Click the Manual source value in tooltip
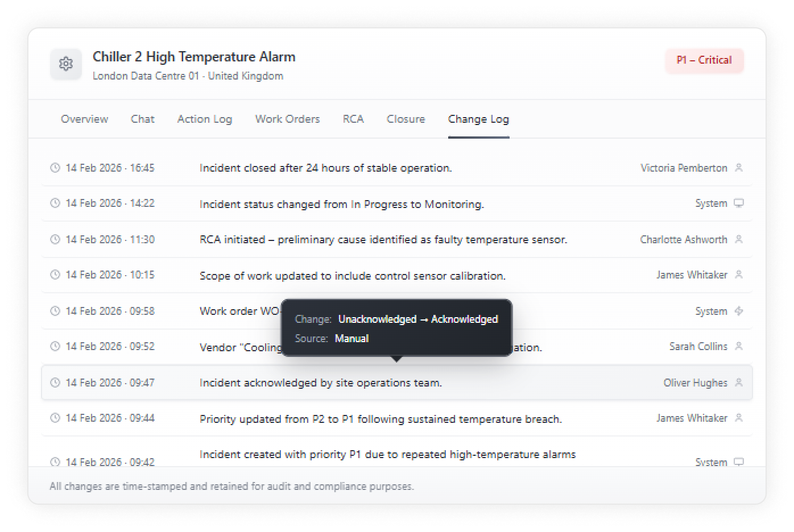Screen dimensions: 794x532 pos(351,339)
